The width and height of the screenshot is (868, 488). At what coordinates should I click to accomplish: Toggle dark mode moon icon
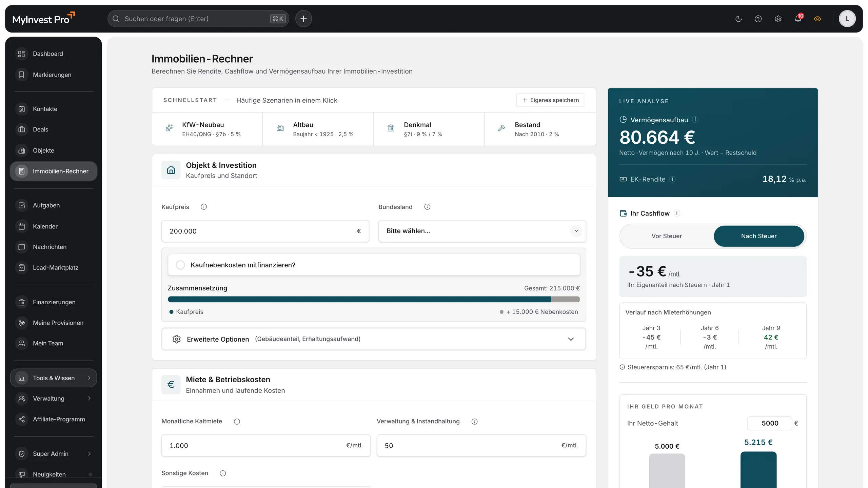pos(738,19)
